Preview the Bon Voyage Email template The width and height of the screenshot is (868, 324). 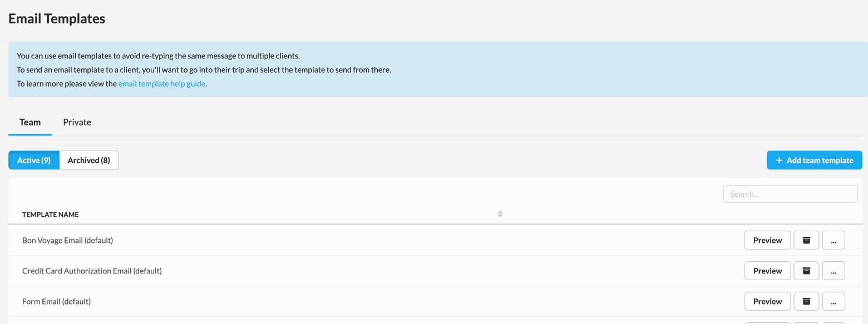(767, 240)
